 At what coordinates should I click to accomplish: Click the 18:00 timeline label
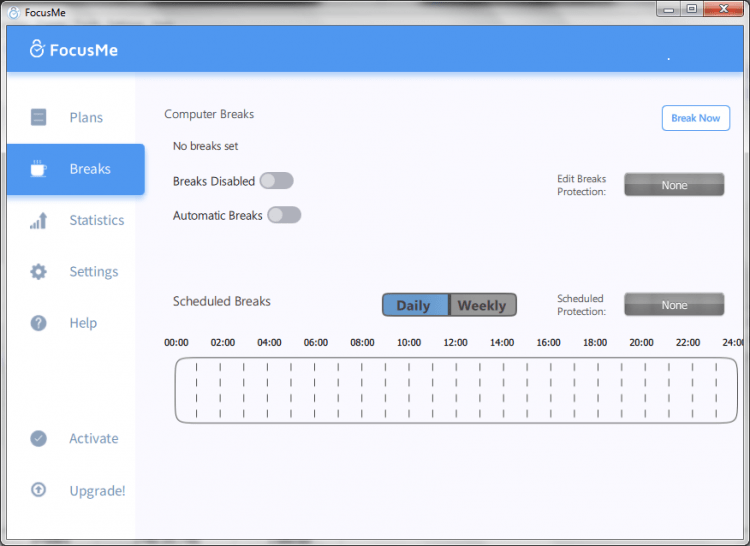point(595,342)
